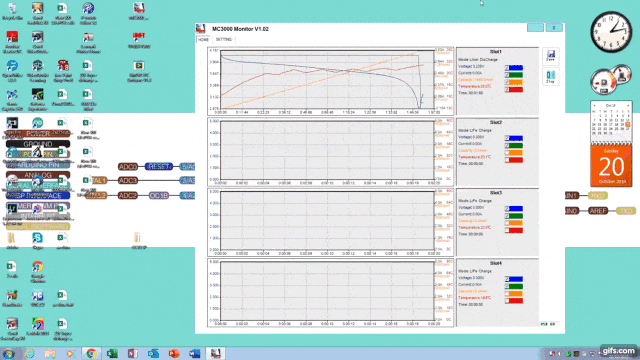This screenshot has height=360, width=640.
Task: Open Internet Explorer from taskbar
Action: tap(29, 353)
